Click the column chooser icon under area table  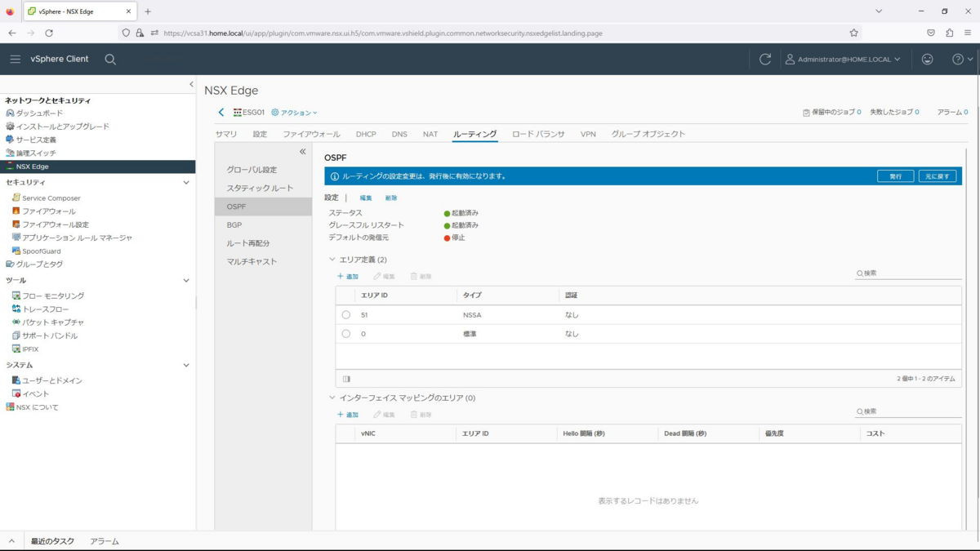347,379
